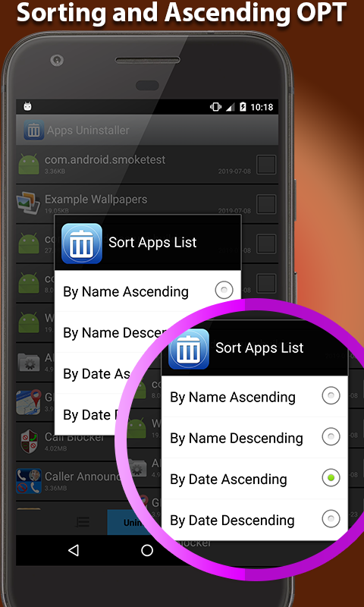
Task: Tap the sort list icon in bottom bar
Action: click(82, 522)
